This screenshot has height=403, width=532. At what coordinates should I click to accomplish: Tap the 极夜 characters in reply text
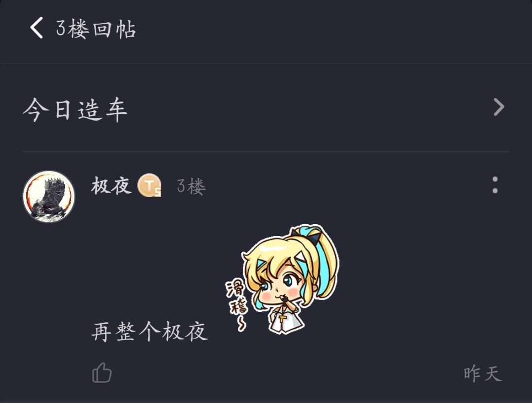coord(185,332)
